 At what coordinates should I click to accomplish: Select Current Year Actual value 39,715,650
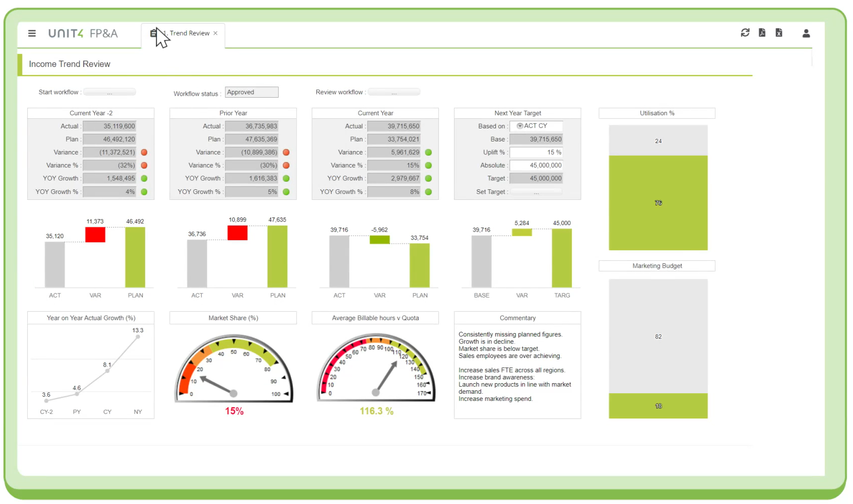[x=394, y=126]
